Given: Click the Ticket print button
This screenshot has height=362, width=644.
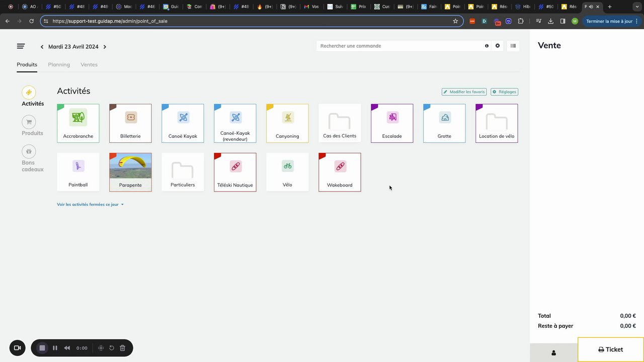Looking at the screenshot, I should click(611, 349).
